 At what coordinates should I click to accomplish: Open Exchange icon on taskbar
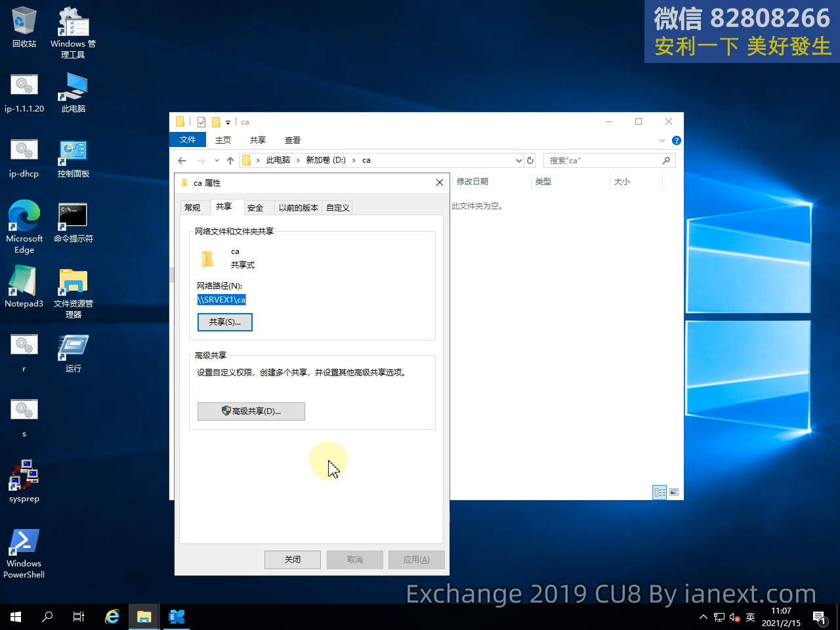pyautogui.click(x=177, y=617)
